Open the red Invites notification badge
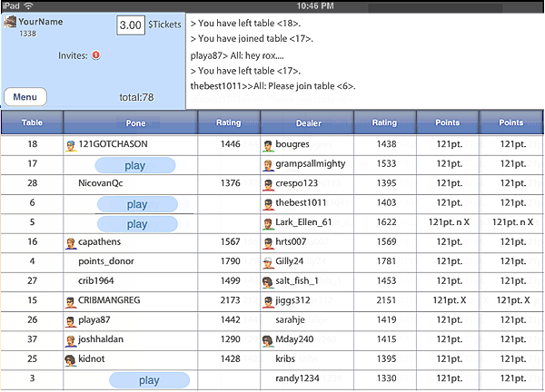 point(95,55)
